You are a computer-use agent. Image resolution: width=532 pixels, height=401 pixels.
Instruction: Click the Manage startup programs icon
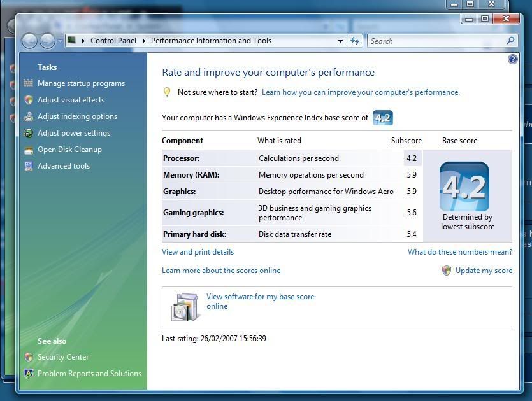(x=28, y=83)
